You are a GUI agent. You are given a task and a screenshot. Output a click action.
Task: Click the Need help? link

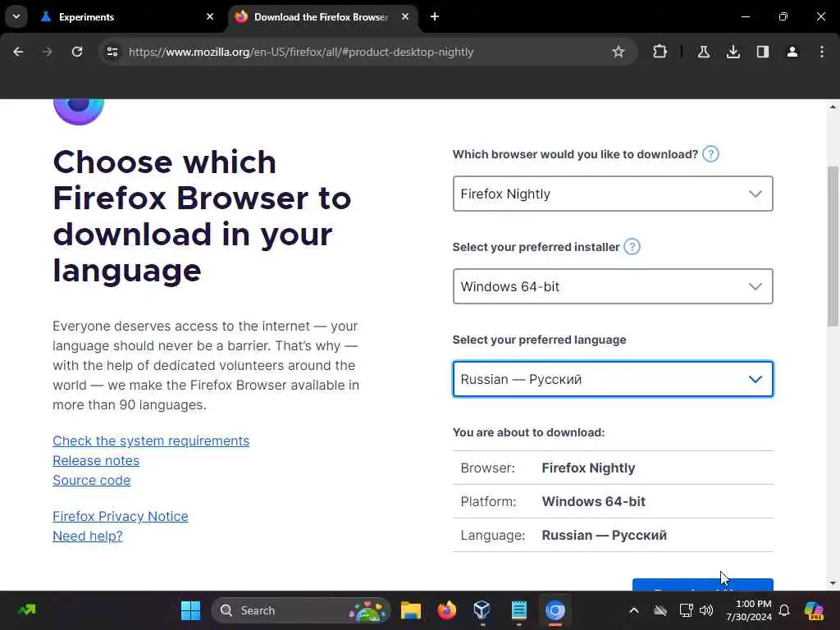pos(87,536)
